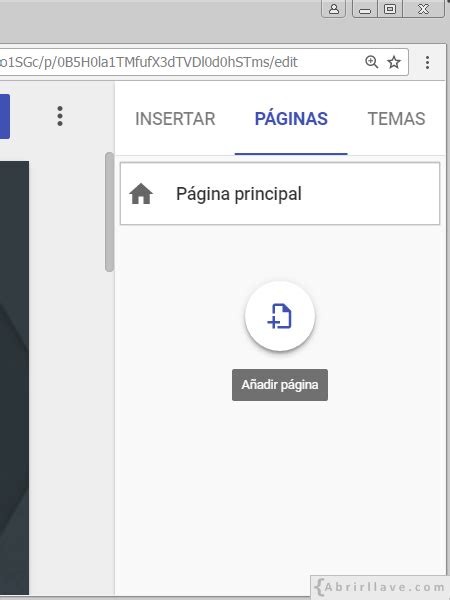
Task: Click the blue publish button at left edge
Action: tap(5, 116)
